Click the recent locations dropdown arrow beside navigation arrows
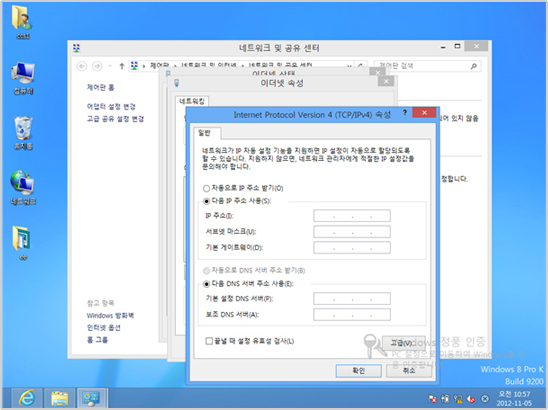Screen dimensions: 548x410 tap(110, 66)
